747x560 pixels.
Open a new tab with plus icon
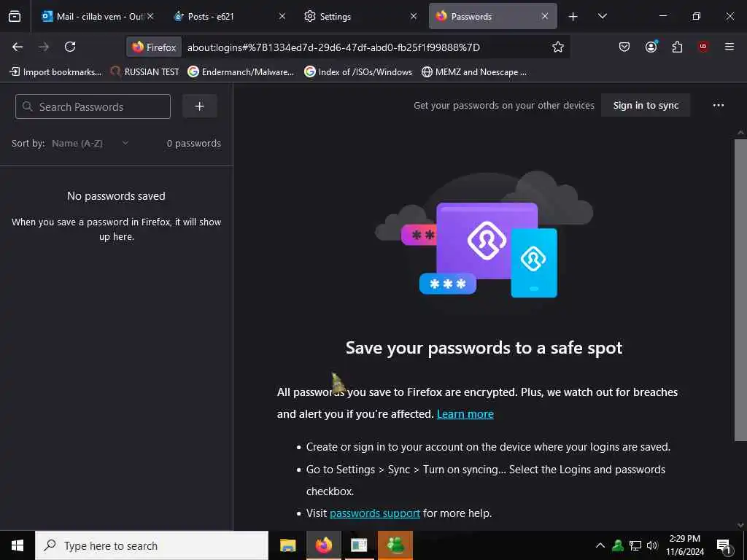pyautogui.click(x=573, y=17)
